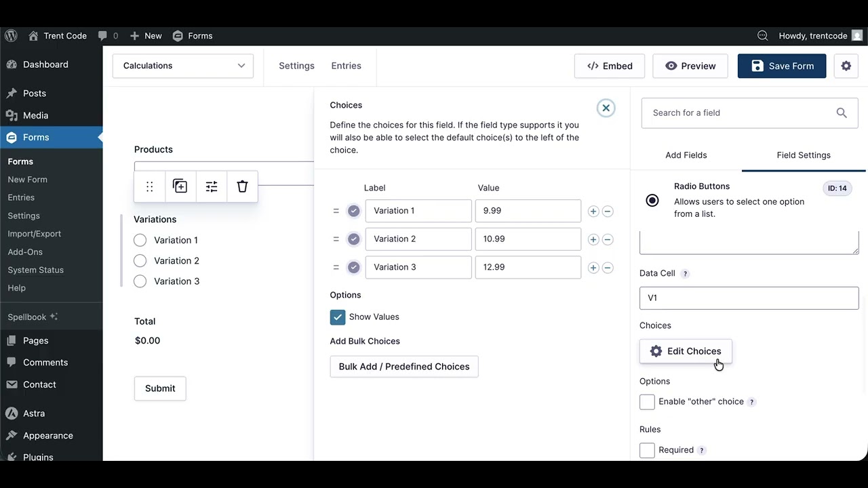Delete the Products field with trash icon
This screenshot has width=868, height=488.
242,186
